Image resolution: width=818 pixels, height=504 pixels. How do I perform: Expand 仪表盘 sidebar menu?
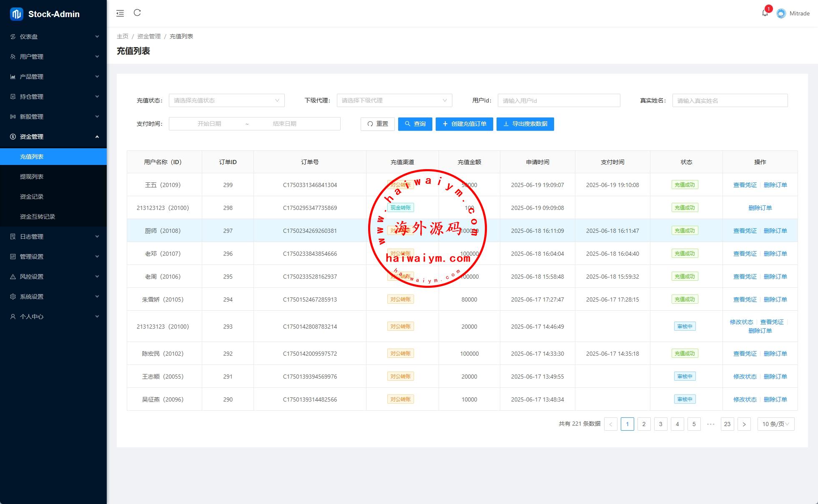point(53,37)
